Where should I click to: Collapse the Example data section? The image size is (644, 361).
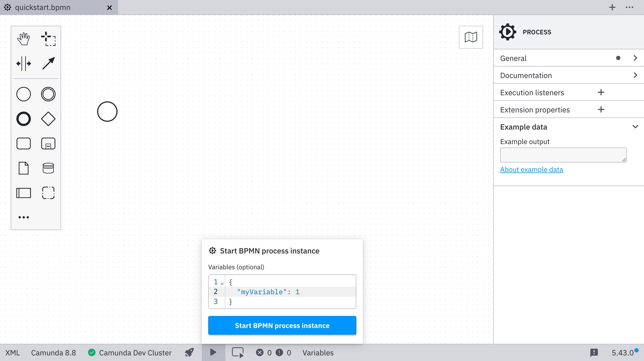pos(635,127)
